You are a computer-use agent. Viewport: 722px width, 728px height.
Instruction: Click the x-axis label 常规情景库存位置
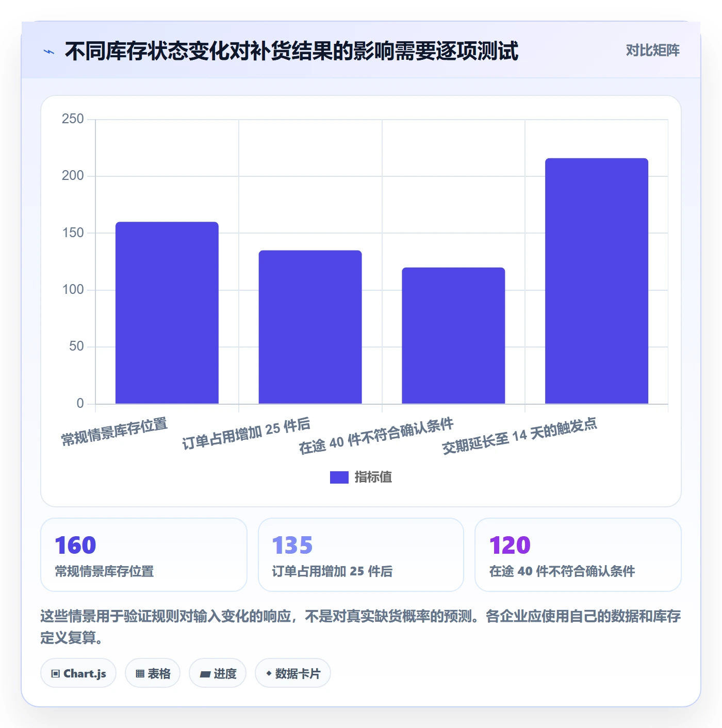point(114,432)
